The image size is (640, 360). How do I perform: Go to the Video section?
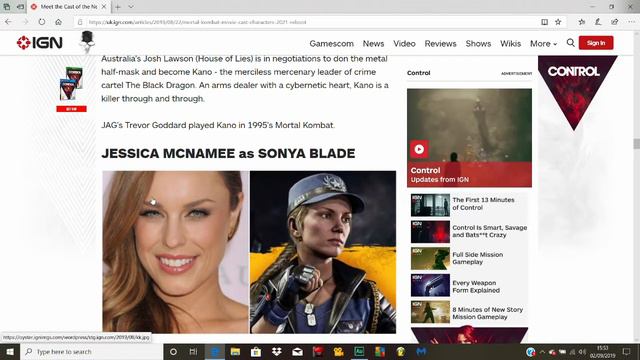tap(404, 43)
